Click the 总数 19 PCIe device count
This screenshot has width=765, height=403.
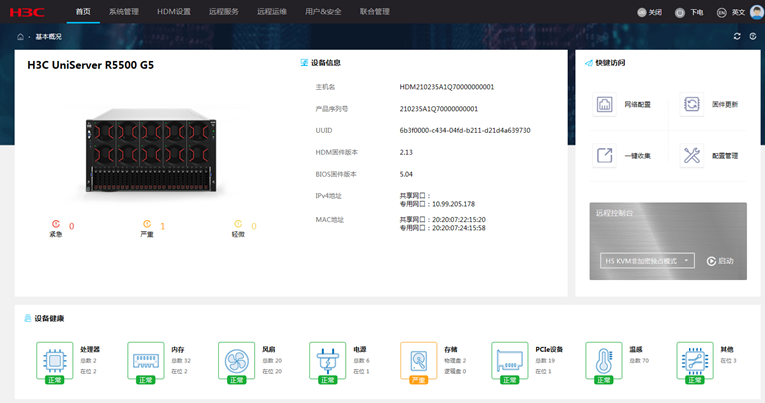pos(545,361)
